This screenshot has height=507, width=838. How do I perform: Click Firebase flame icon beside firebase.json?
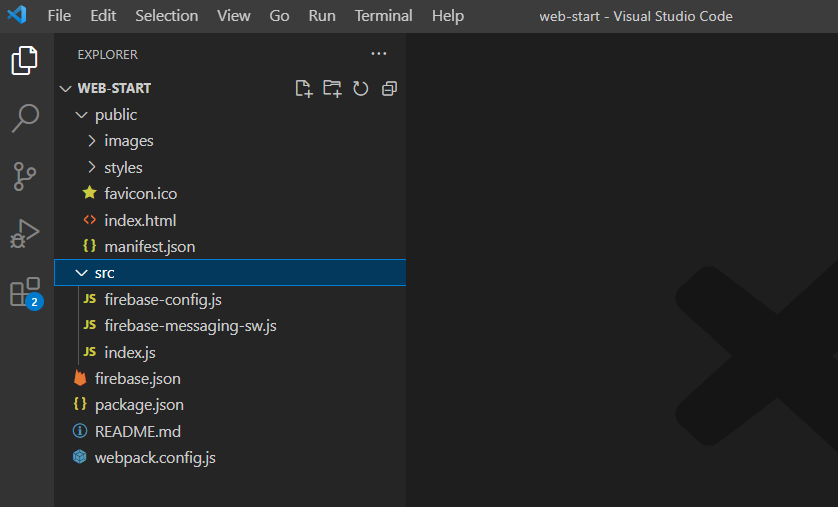click(80, 378)
